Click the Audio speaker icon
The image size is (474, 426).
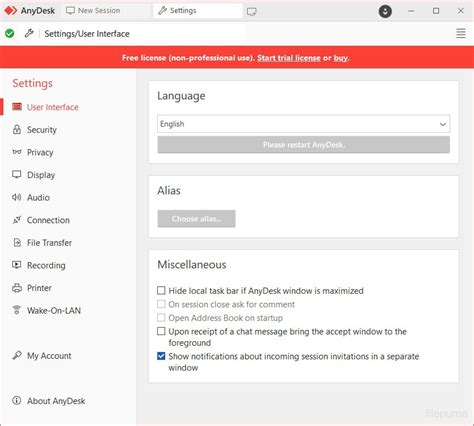[x=17, y=197]
